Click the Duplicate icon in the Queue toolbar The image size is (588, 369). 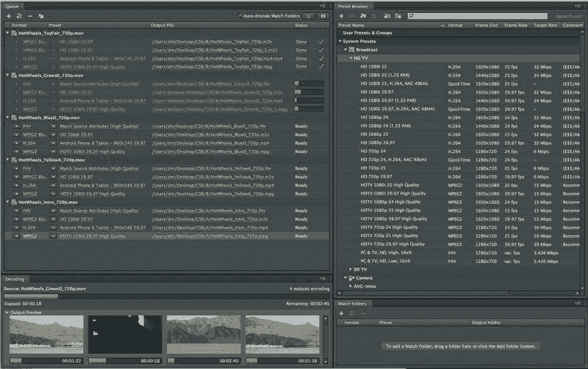coord(40,16)
